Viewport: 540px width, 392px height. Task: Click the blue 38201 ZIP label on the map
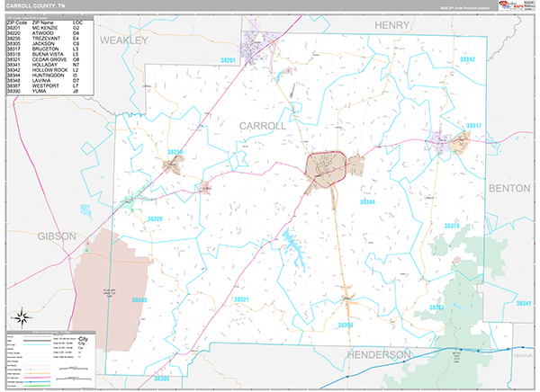click(x=228, y=60)
